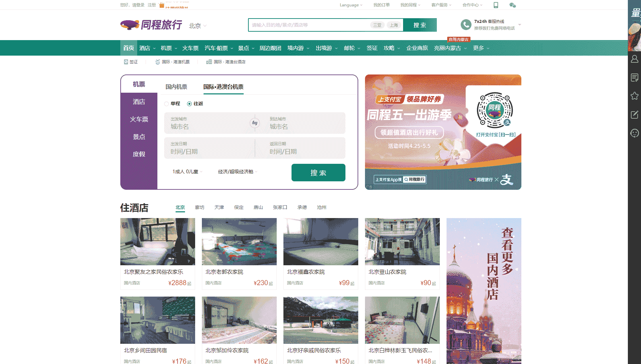The height and width of the screenshot is (364, 641).
Task: Open the user profile icon in right sidebar
Action: 635,59
